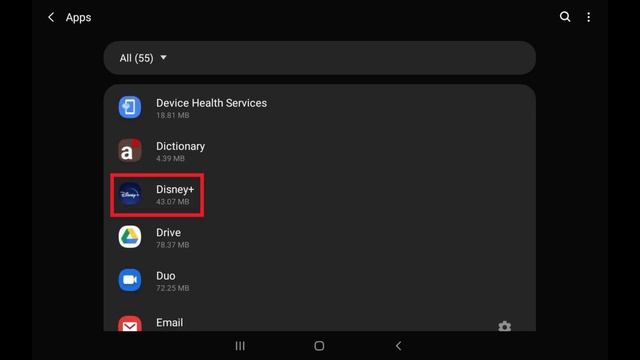The height and width of the screenshot is (360, 640).
Task: Click the 18.81 MB size text
Action: tap(173, 116)
